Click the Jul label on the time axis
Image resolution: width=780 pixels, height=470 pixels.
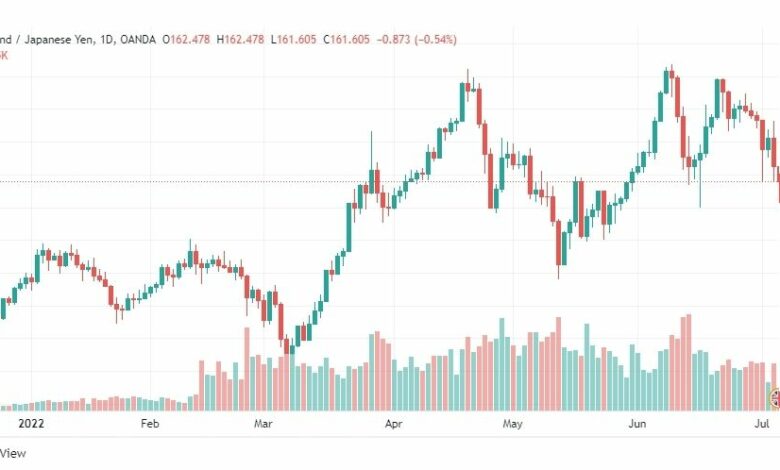click(762, 424)
